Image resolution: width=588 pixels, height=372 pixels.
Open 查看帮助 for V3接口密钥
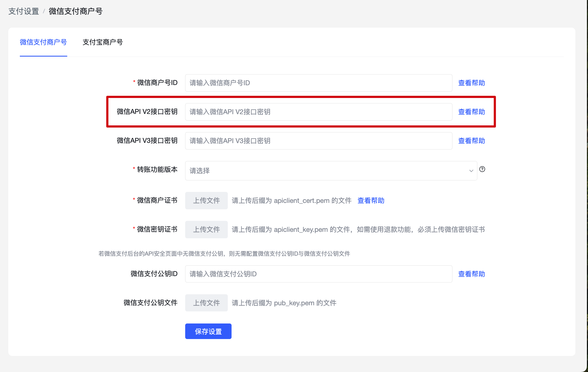pyautogui.click(x=471, y=141)
